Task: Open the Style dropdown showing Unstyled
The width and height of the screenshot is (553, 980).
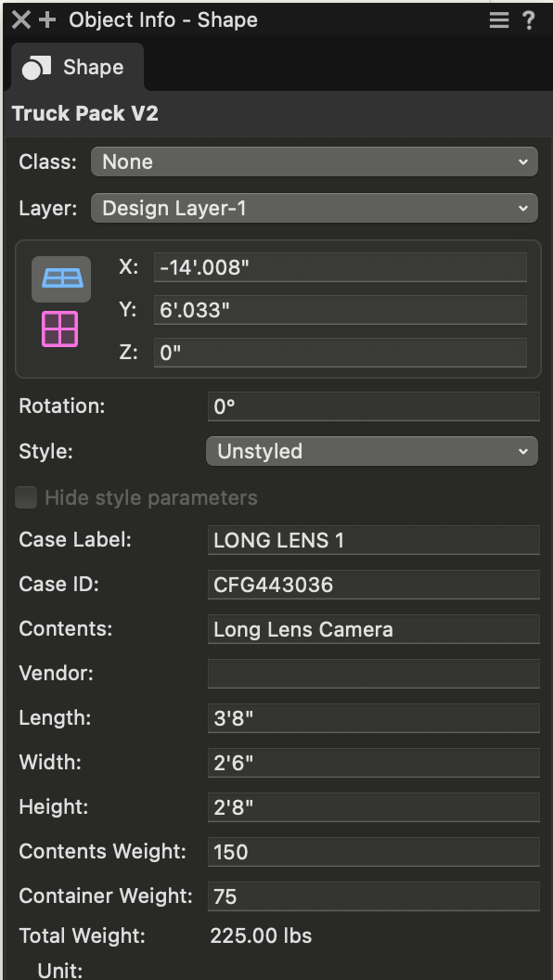Action: pos(371,451)
